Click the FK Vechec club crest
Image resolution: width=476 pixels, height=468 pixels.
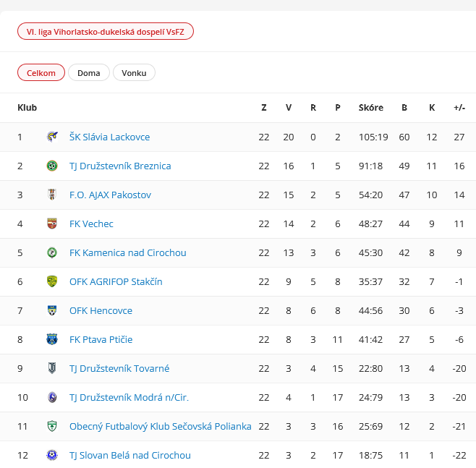[52, 224]
